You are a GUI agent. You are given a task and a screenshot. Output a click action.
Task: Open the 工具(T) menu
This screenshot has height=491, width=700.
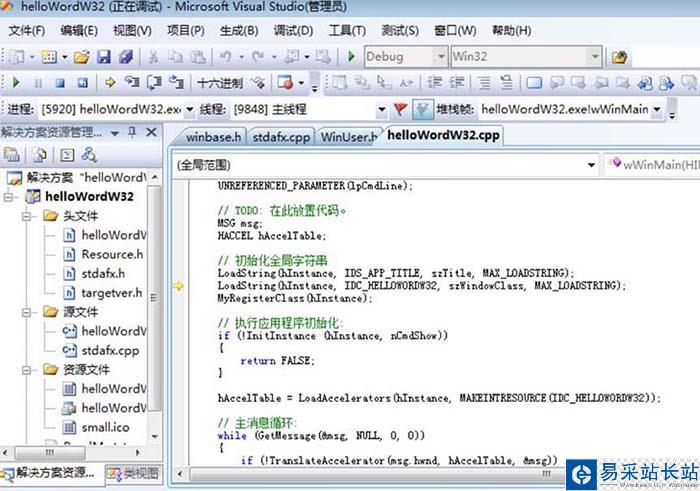coord(347,31)
